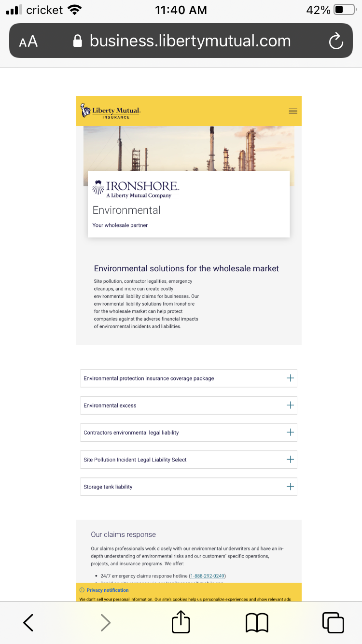Tap the padlock icon in address bar

tap(78, 41)
